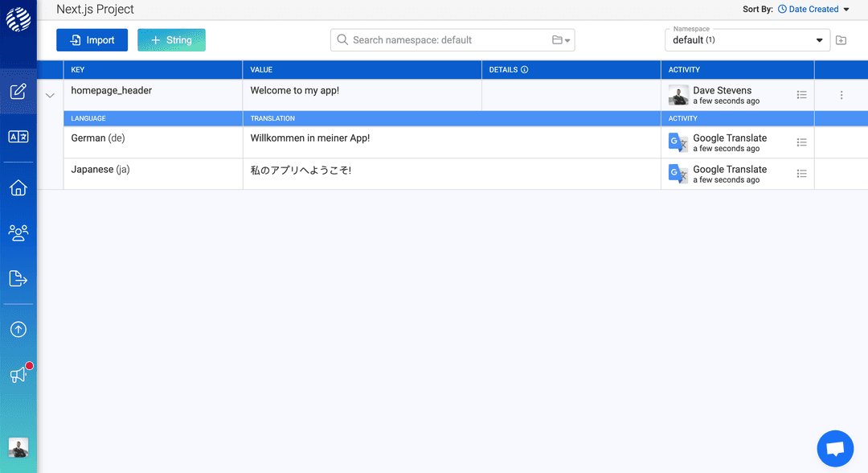This screenshot has width=868, height=473.
Task: Click the upload arrow circle icon
Action: coord(18,330)
